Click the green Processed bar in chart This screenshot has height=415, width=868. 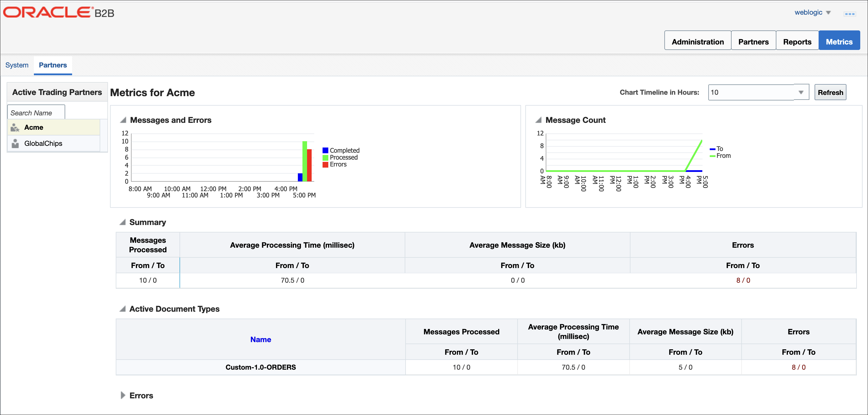[305, 161]
